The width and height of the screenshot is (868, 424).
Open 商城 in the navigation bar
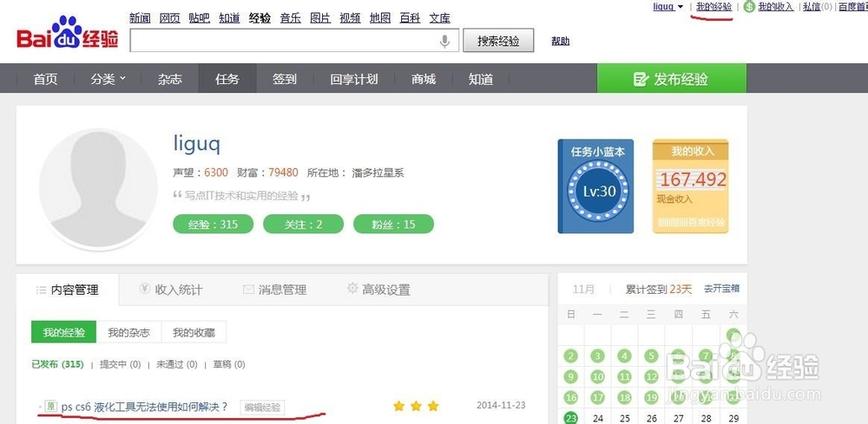click(x=424, y=79)
